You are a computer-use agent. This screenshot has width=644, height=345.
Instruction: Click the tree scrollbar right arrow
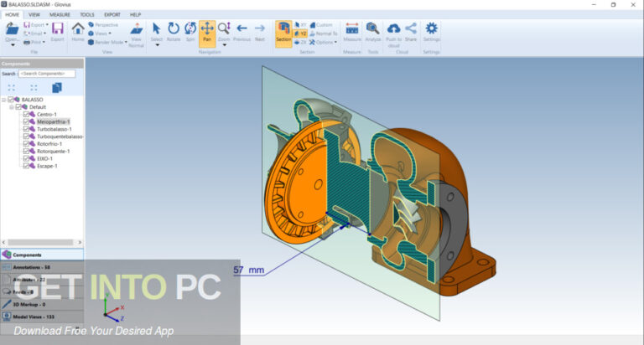(80, 242)
